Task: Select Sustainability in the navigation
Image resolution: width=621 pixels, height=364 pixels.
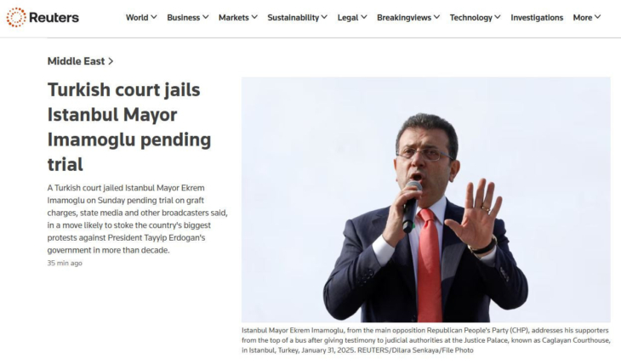Action: pyautogui.click(x=293, y=17)
